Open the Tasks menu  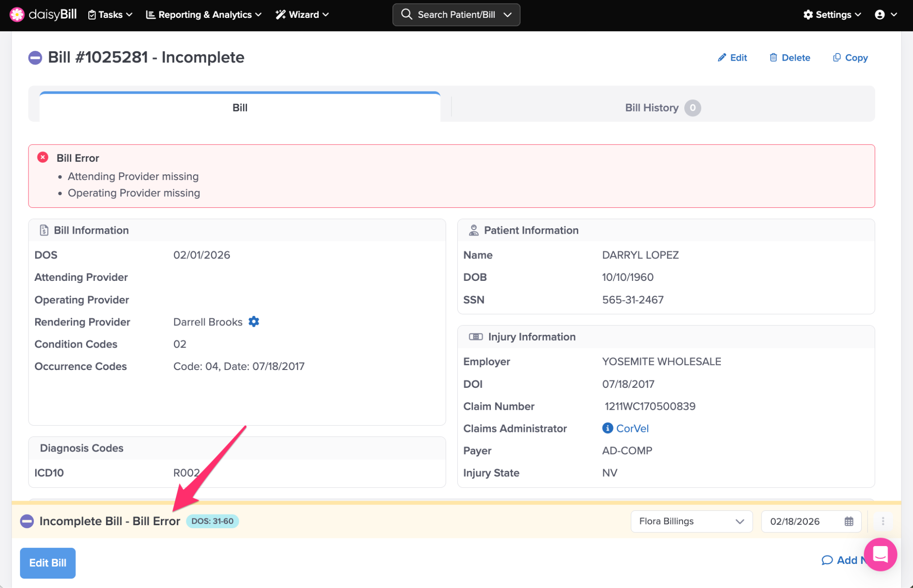pos(110,15)
